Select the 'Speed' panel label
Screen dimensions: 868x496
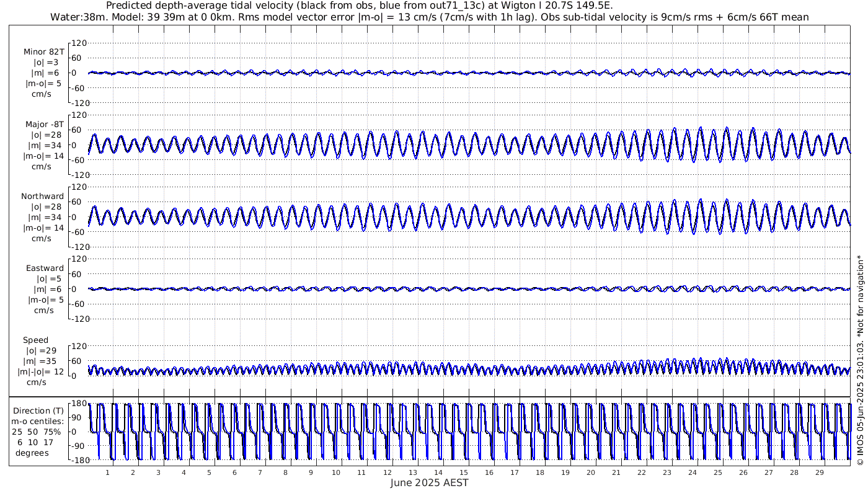coord(35,340)
